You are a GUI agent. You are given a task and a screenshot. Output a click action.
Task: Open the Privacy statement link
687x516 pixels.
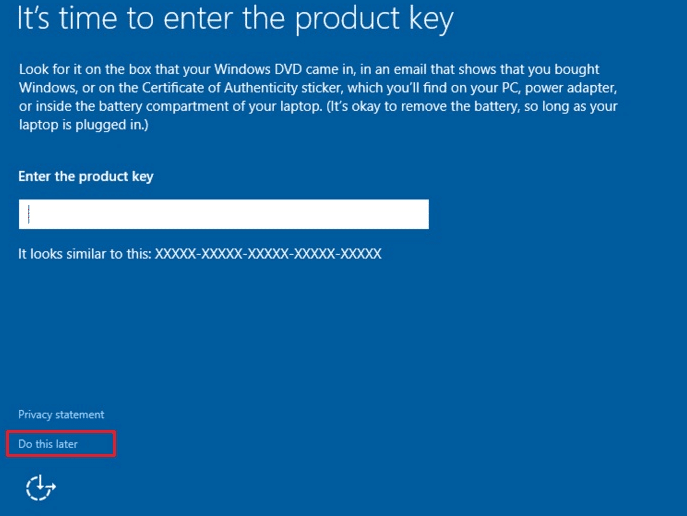[61, 414]
